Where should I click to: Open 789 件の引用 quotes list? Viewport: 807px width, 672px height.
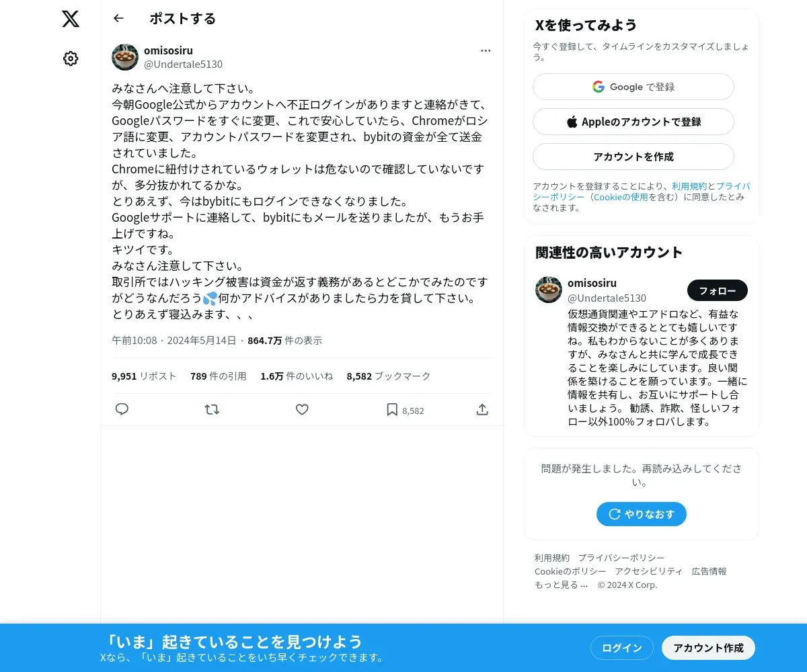click(219, 376)
